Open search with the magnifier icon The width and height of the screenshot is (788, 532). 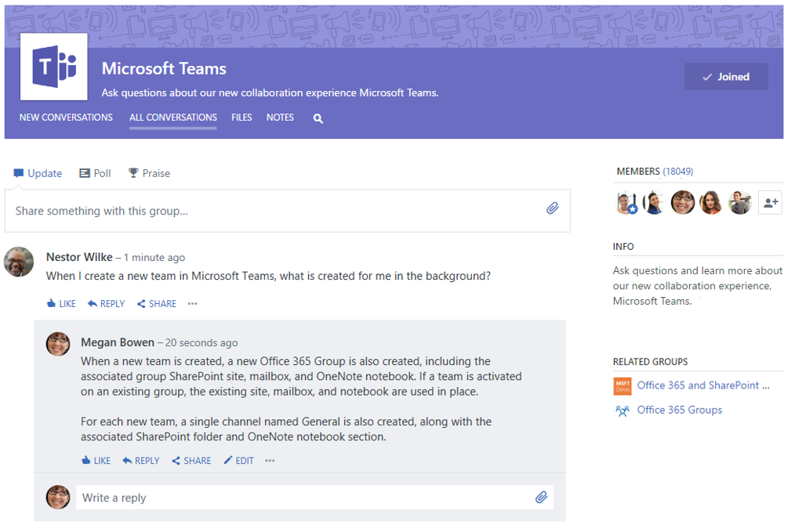318,118
